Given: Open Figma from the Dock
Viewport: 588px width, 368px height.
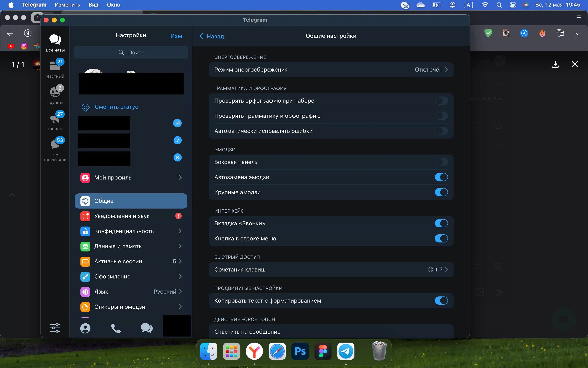Looking at the screenshot, I should point(323,351).
